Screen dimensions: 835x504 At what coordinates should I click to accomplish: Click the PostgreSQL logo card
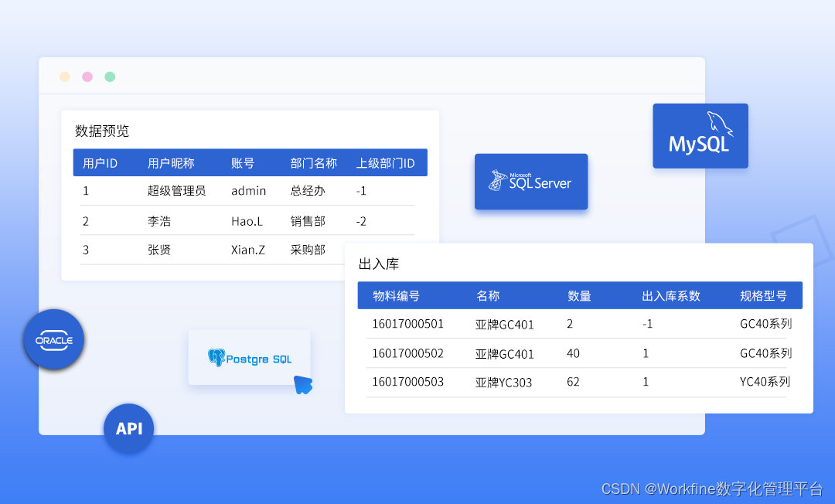click(x=249, y=358)
